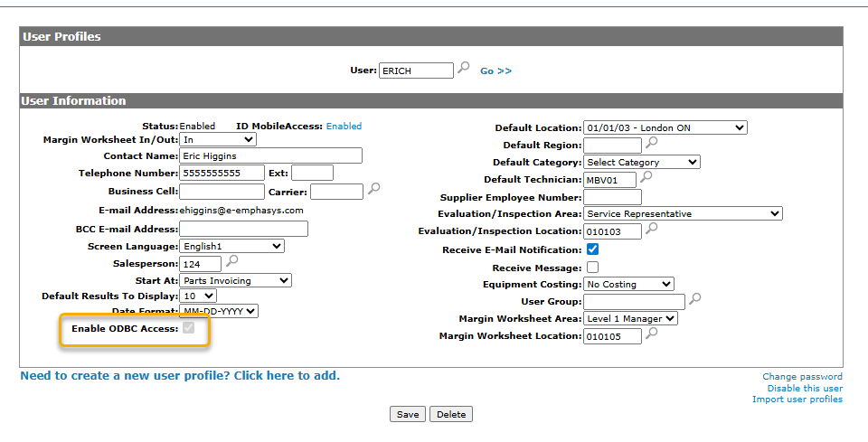Uncheck Receive E-Mail Notification checkbox

(x=593, y=249)
